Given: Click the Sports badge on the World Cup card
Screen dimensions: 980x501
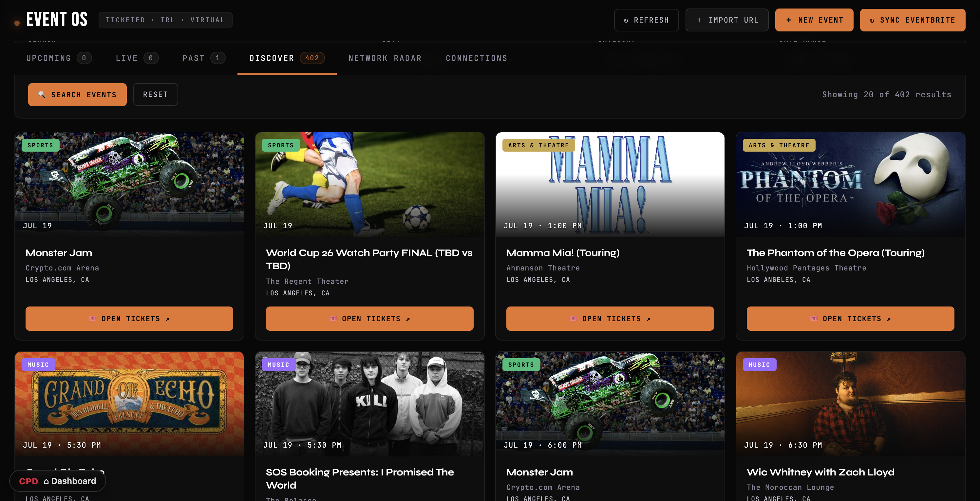Looking at the screenshot, I should click(281, 145).
